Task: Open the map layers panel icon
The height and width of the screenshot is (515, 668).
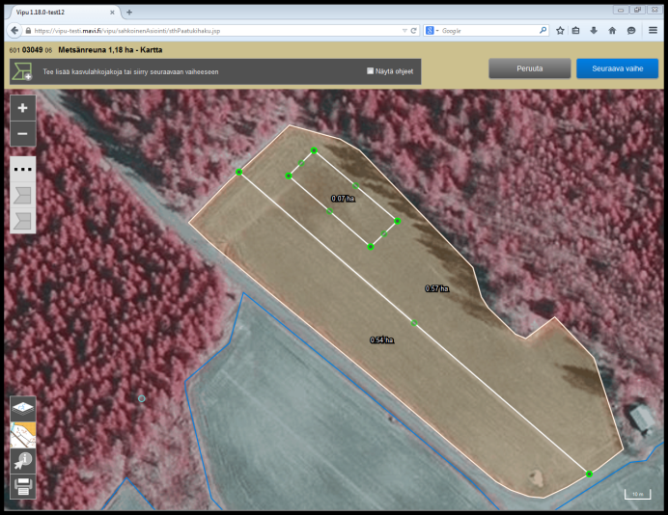Action: click(22, 407)
